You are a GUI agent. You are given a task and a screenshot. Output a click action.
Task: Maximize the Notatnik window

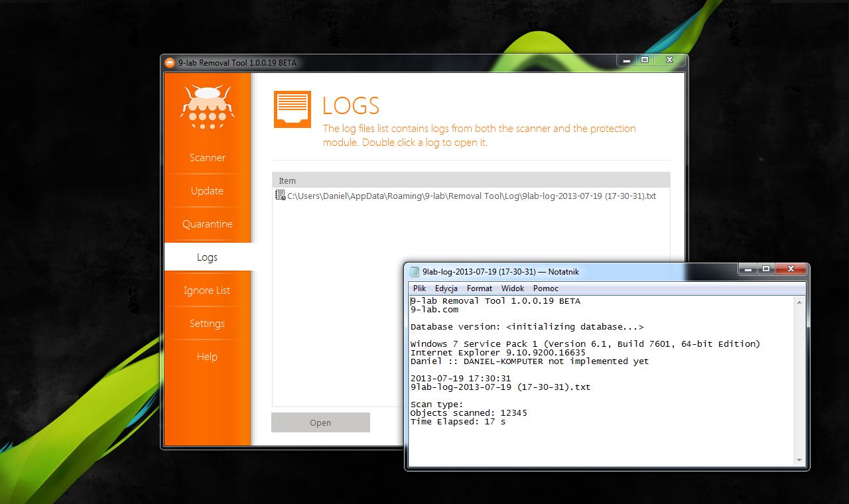pyautogui.click(x=766, y=269)
